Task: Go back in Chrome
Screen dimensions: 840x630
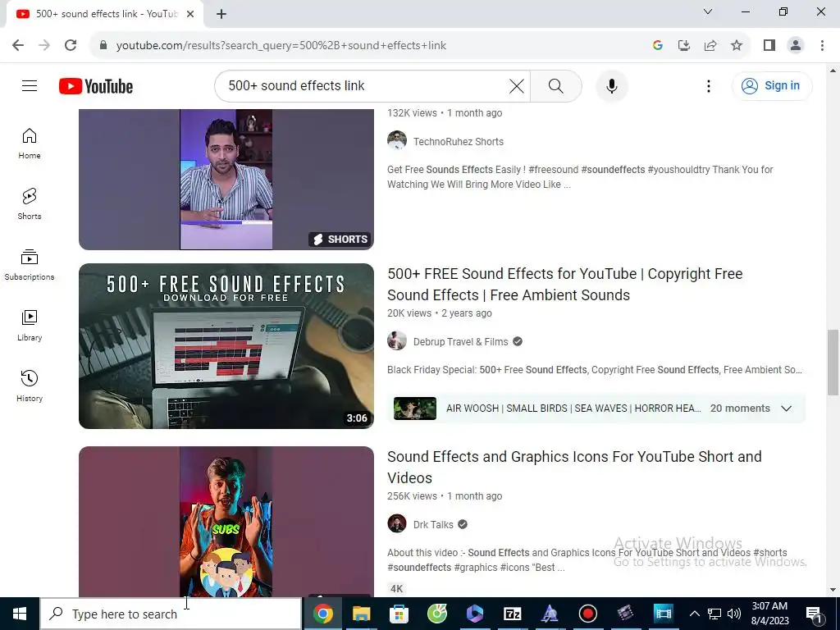Action: [18, 45]
